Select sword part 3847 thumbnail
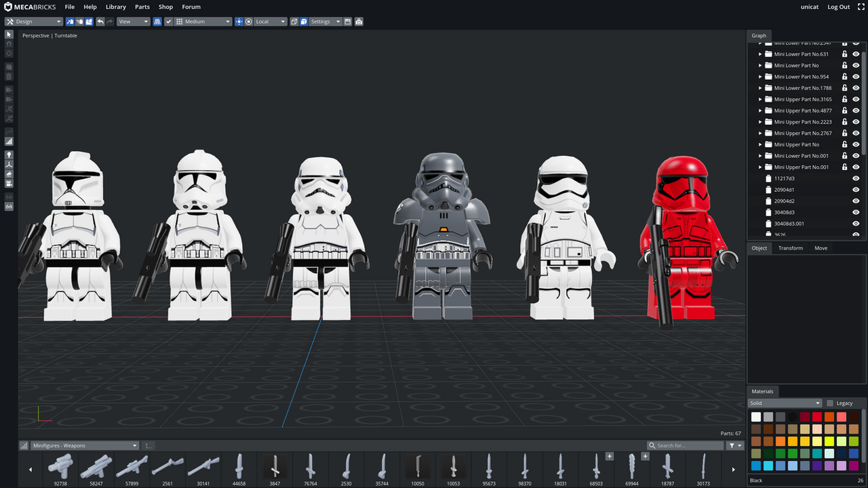This screenshot has height=488, width=868. [275, 470]
